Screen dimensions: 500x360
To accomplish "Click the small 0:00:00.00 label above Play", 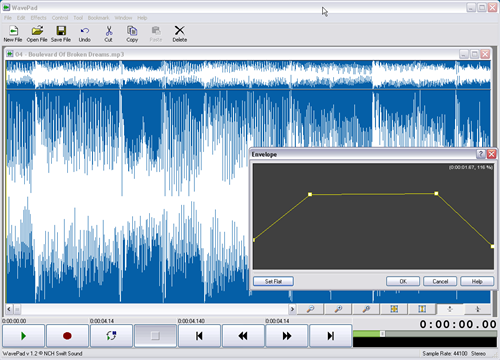I will [14, 321].
